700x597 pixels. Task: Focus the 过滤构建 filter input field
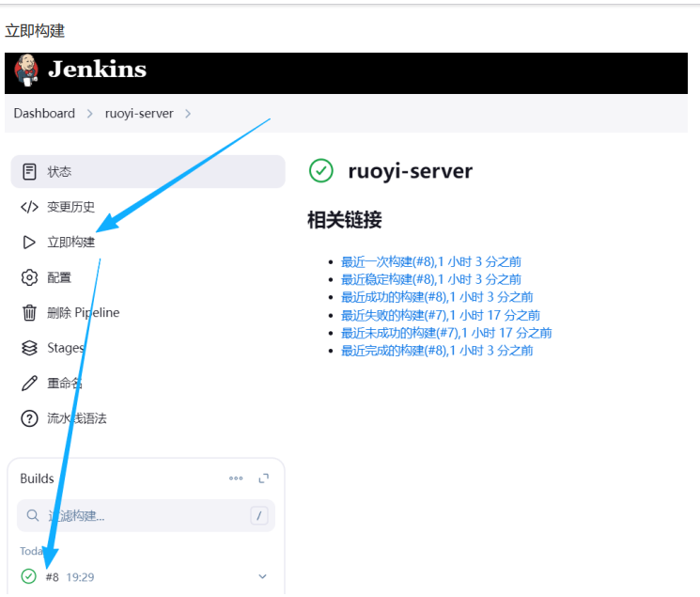click(146, 515)
